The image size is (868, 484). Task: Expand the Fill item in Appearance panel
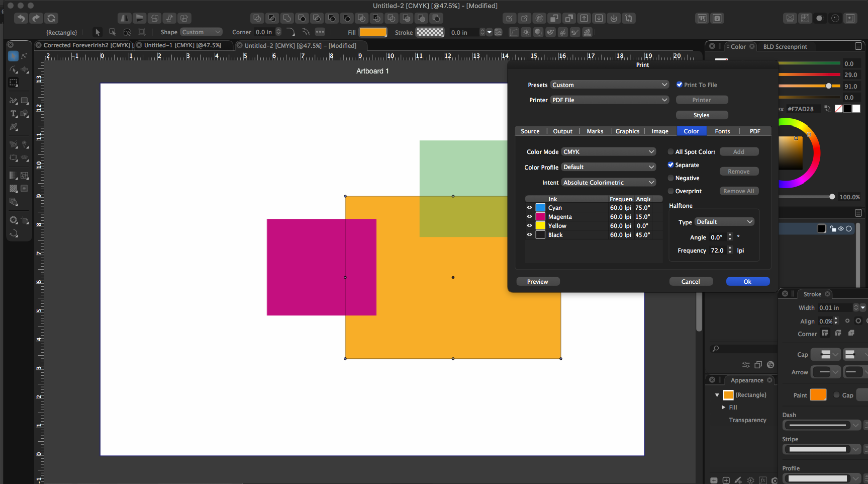[x=724, y=407]
